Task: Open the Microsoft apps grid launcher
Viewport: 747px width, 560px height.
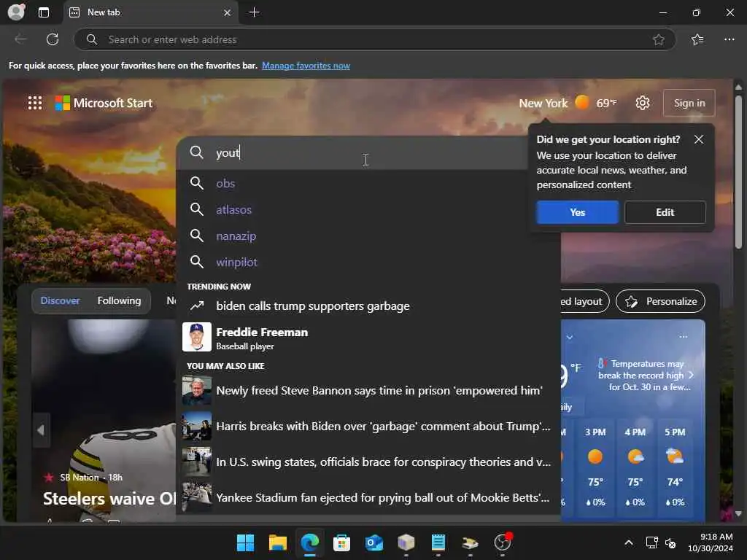Action: 35,103
